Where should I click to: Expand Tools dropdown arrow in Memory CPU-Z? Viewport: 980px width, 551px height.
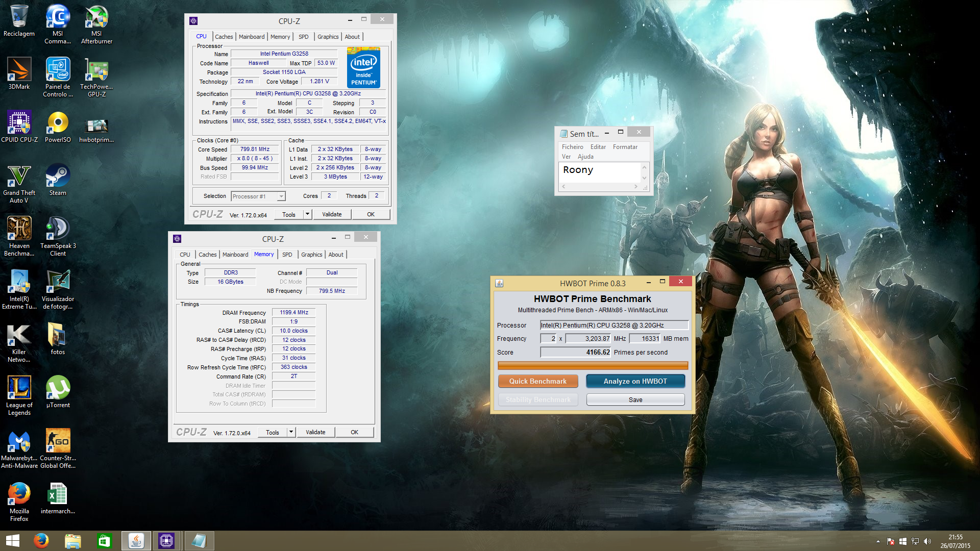coord(291,432)
